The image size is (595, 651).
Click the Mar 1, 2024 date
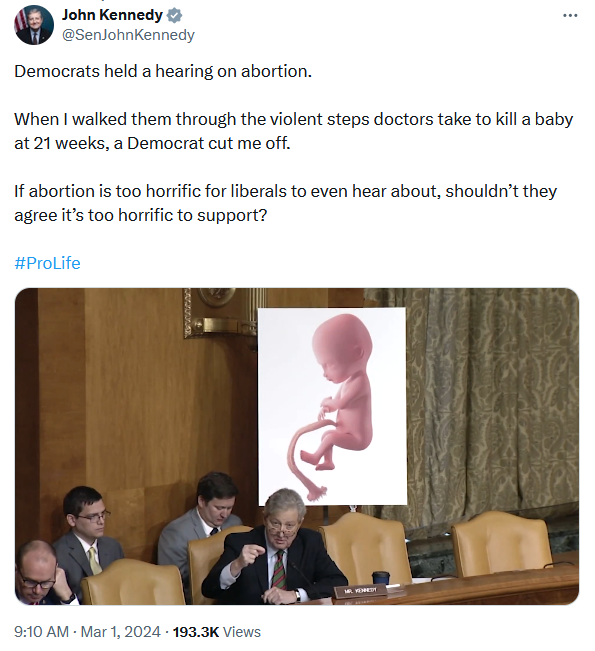pos(120,631)
